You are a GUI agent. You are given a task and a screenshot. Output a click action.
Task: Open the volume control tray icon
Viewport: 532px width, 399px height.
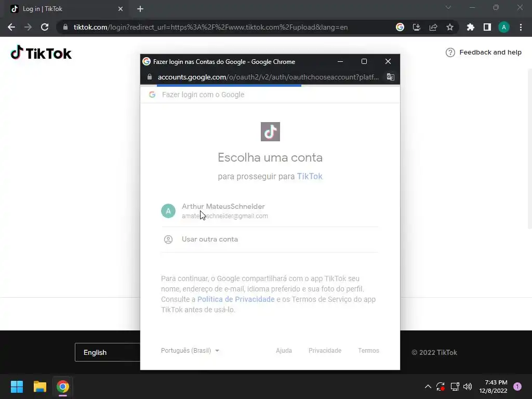coord(468,387)
